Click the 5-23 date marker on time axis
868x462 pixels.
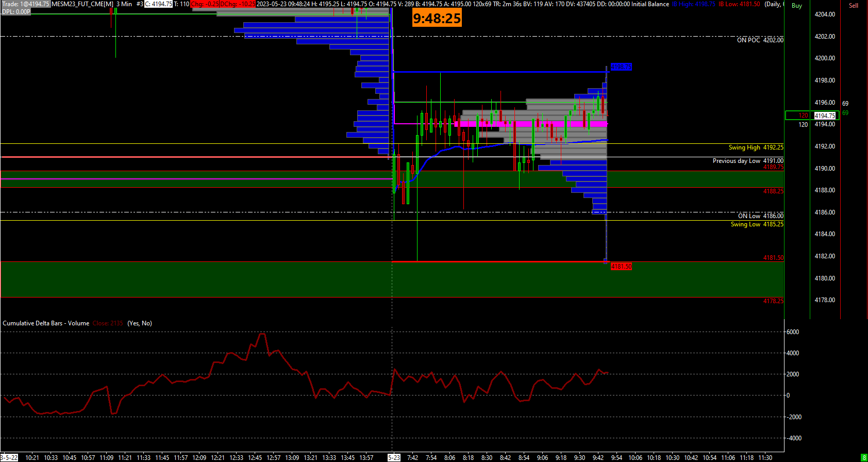click(x=394, y=457)
